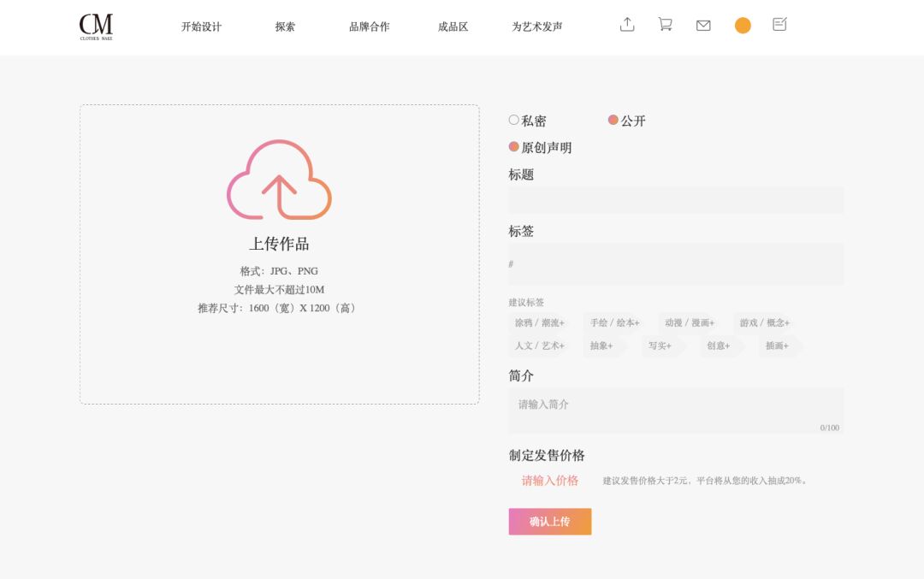Click the 格式：JPG、PNG text
924x579 pixels.
tap(279, 271)
